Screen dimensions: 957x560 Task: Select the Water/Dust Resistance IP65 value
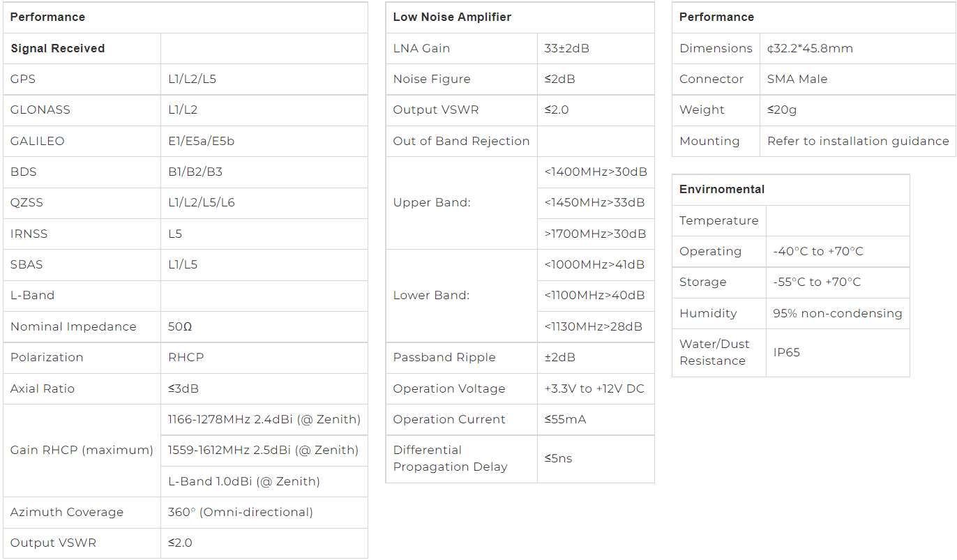(787, 352)
